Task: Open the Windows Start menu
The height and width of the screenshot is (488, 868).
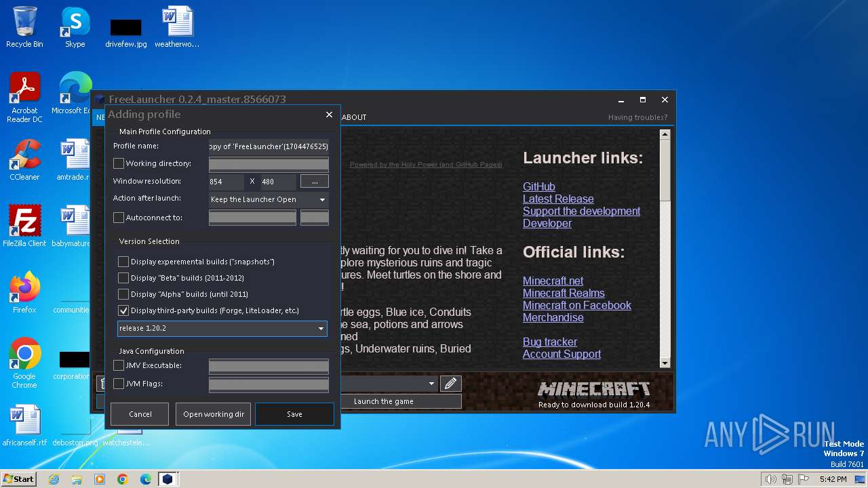Action: pyautogui.click(x=18, y=479)
